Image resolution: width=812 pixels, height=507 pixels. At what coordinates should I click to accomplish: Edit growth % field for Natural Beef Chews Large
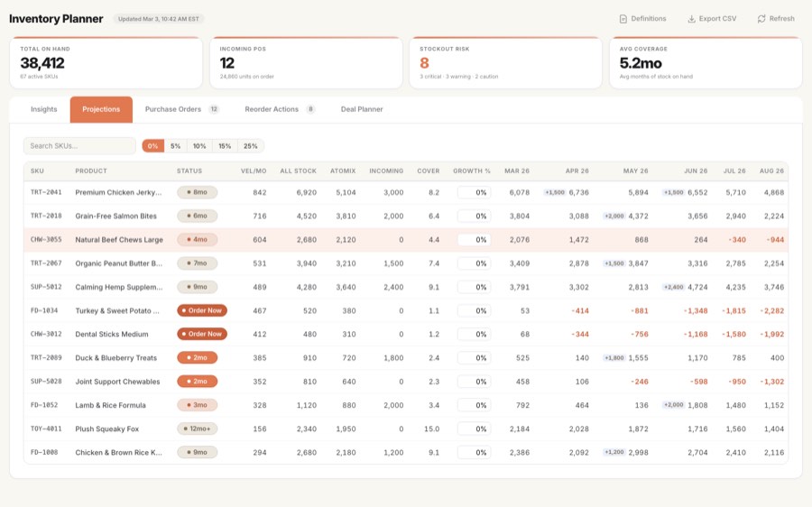point(474,240)
